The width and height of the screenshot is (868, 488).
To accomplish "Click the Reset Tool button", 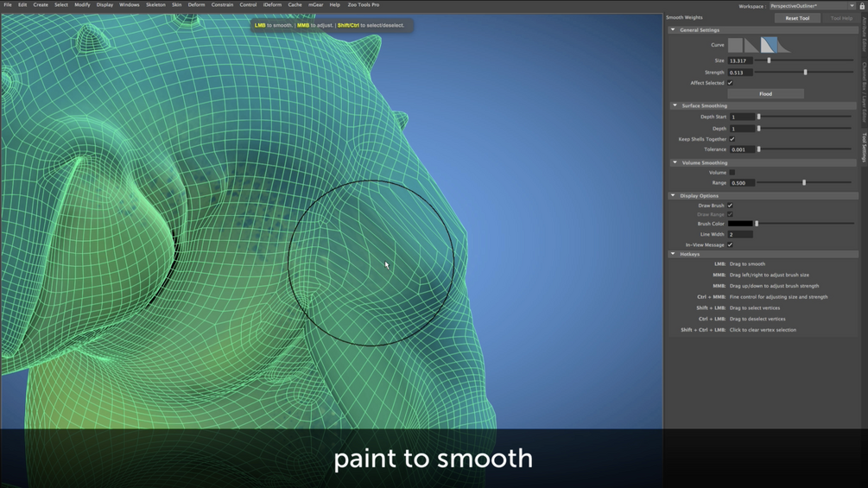I will click(x=797, y=17).
